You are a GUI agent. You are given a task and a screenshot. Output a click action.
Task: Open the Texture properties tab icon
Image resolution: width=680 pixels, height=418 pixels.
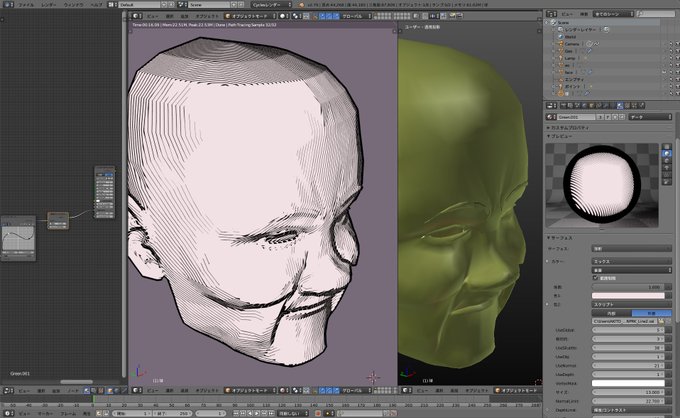point(627,105)
